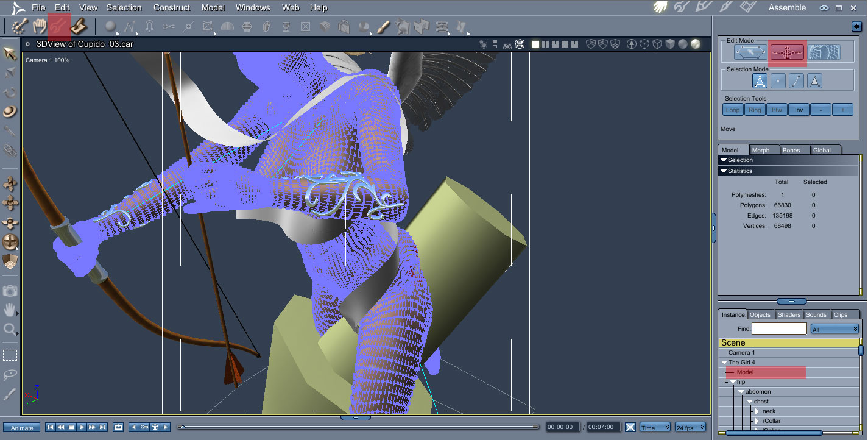Enable textured sphere shading display mode
868x440 pixels.
tap(695, 44)
